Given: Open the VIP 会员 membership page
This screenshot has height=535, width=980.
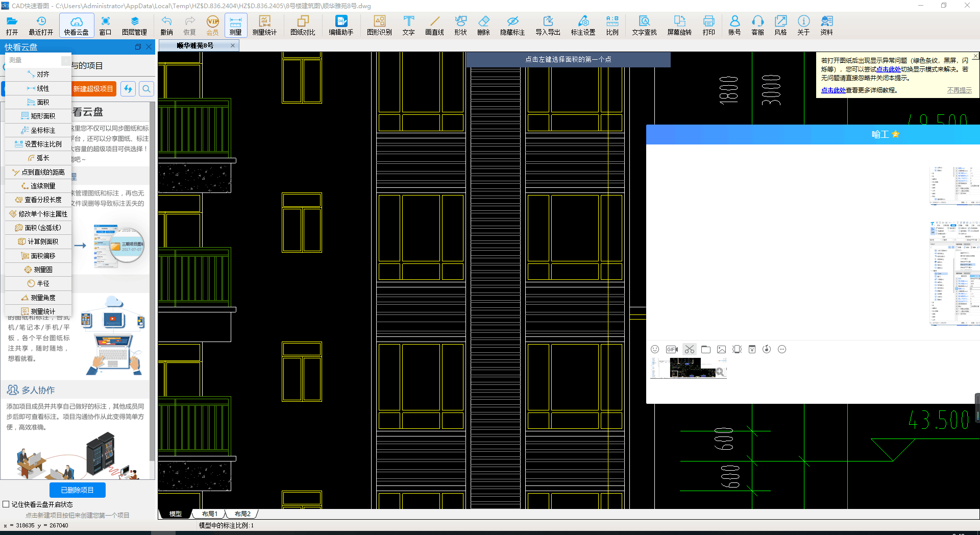Looking at the screenshot, I should click(x=212, y=25).
